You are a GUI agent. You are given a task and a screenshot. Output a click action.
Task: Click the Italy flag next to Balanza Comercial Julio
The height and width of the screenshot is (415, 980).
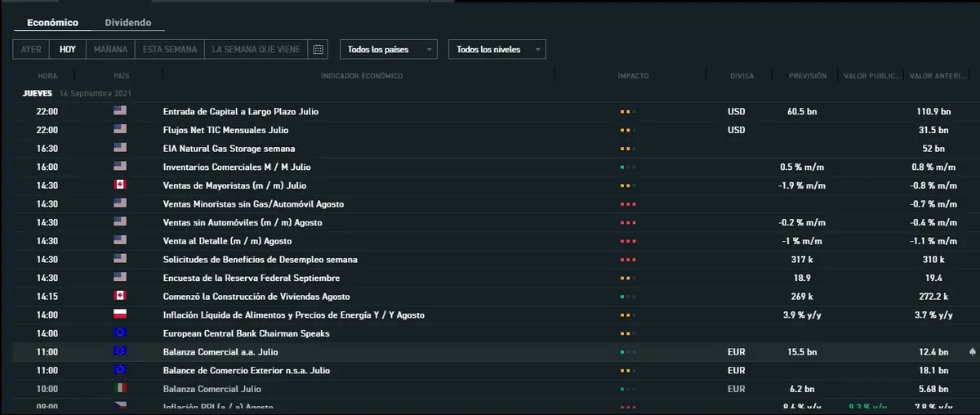tap(120, 390)
